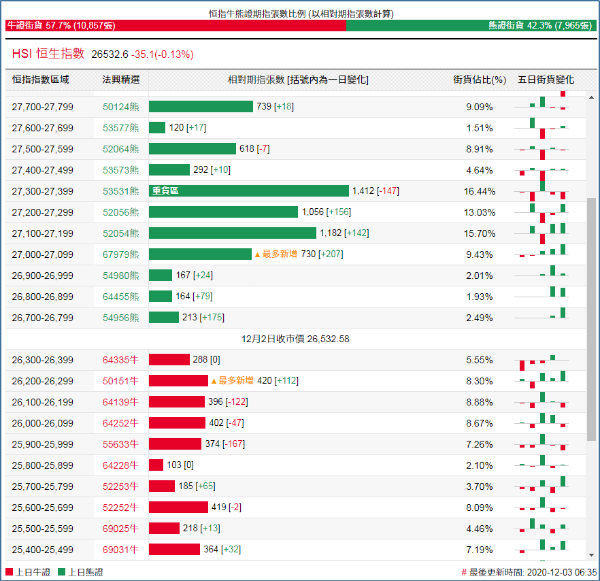Click the red 牛證街貨 57.7% bar
Image resolution: width=600 pixels, height=581 pixels.
176,26
